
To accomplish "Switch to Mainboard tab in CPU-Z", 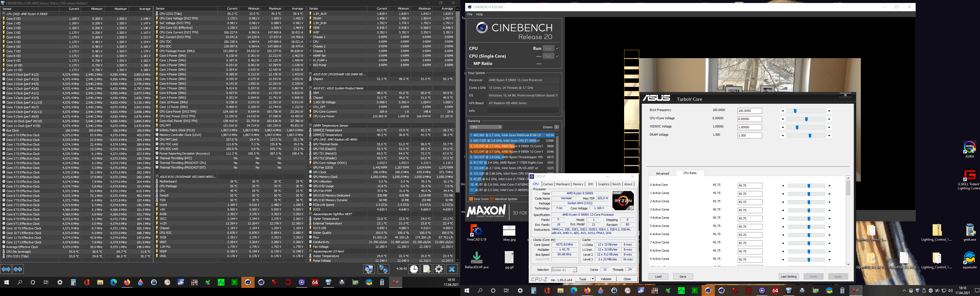I will coord(563,184).
